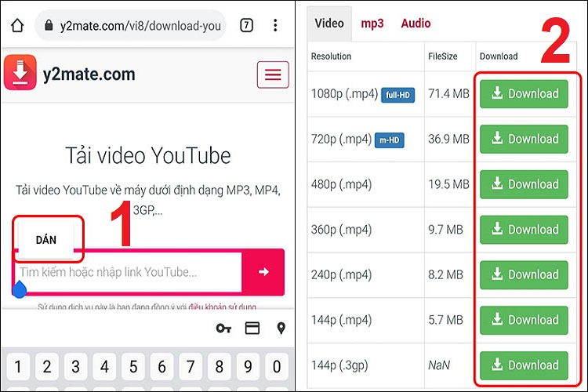Click the 144p (.3gp) resolution text
The height and width of the screenshot is (392, 588).
339,365
